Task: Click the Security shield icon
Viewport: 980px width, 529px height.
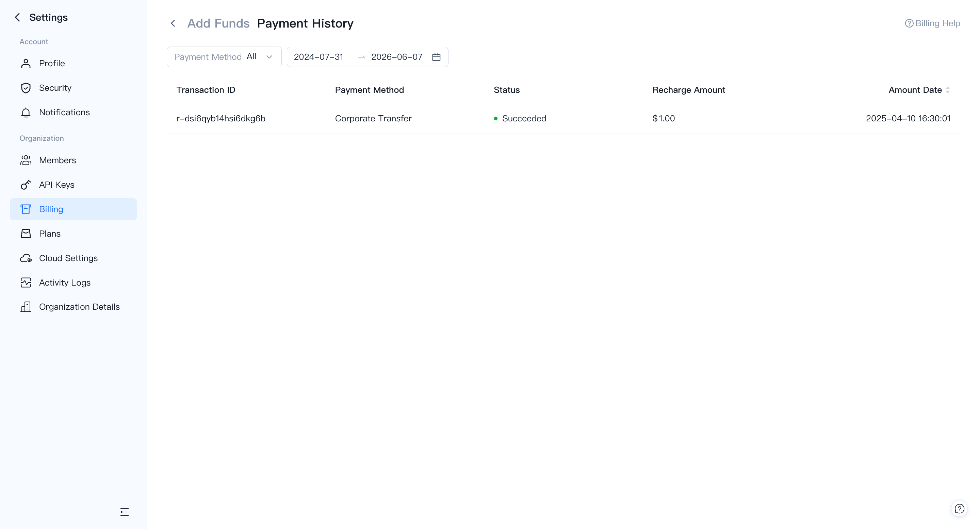Action: click(x=26, y=88)
